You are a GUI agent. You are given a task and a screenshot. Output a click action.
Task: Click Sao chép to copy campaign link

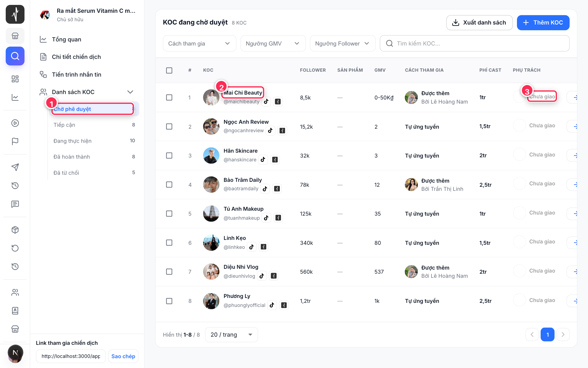click(123, 356)
